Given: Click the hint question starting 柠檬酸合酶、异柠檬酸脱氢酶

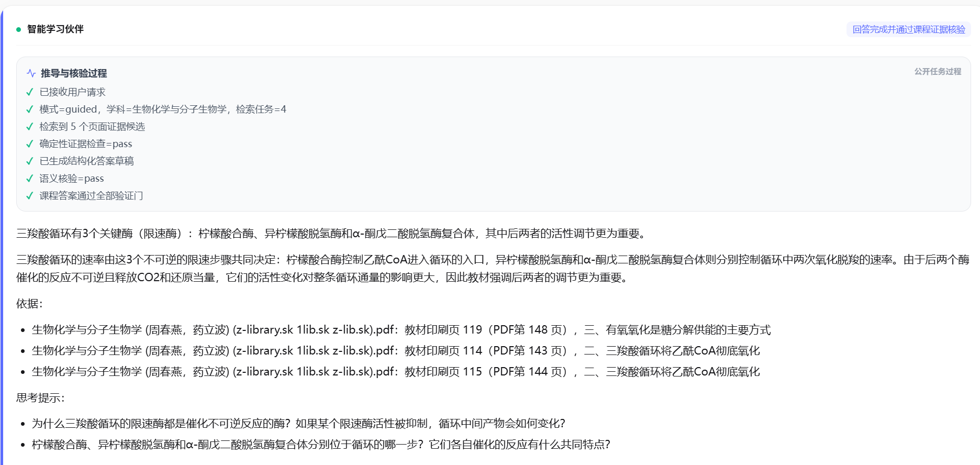Looking at the screenshot, I should click(321, 445).
